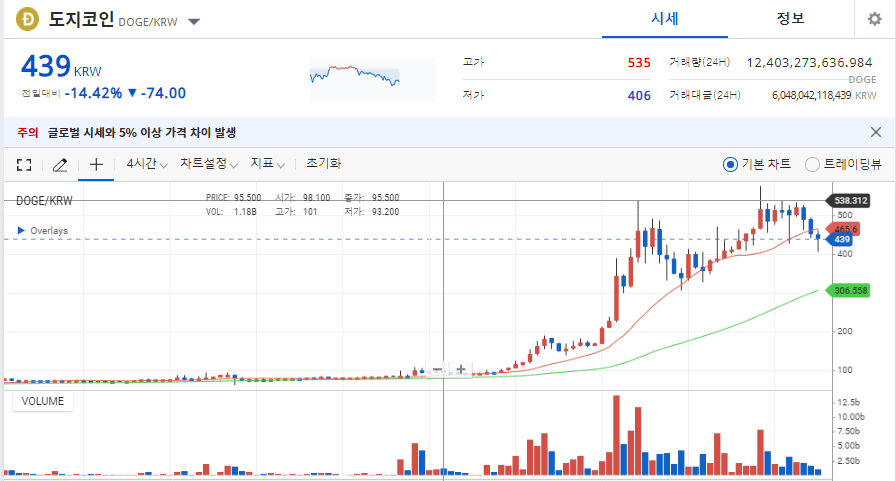
Task: Select the pencil drawing tool
Action: 60,165
